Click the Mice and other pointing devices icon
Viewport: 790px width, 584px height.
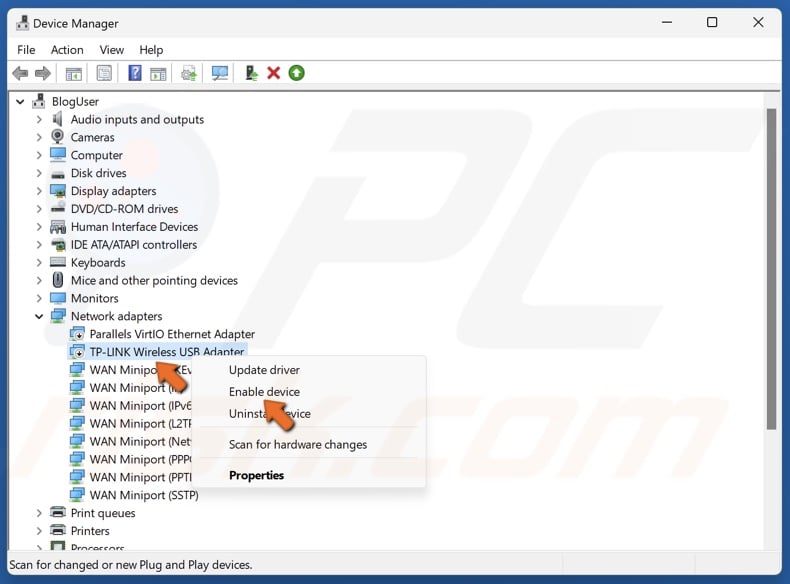[x=58, y=280]
